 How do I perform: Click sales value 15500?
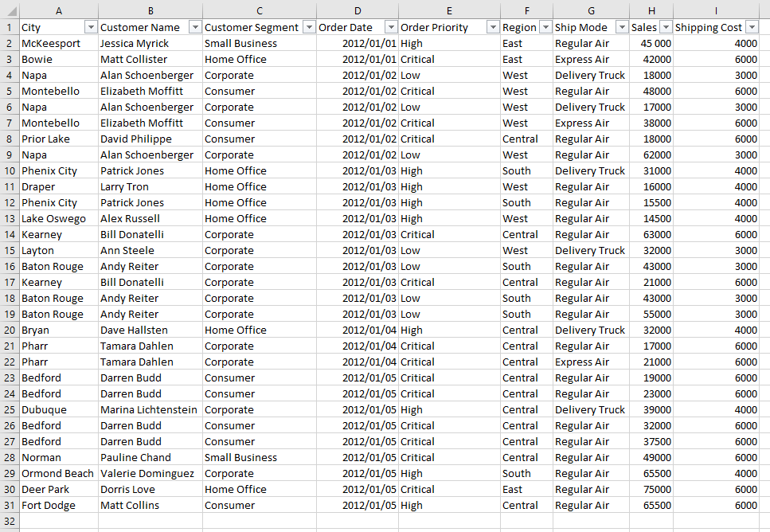point(651,202)
